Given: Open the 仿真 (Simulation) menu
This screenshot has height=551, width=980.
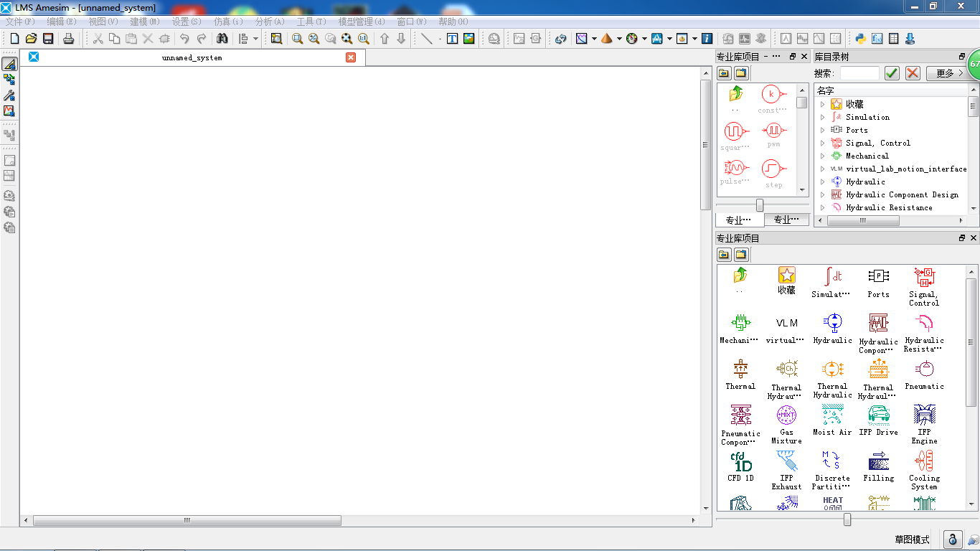Looking at the screenshot, I should tap(228, 22).
